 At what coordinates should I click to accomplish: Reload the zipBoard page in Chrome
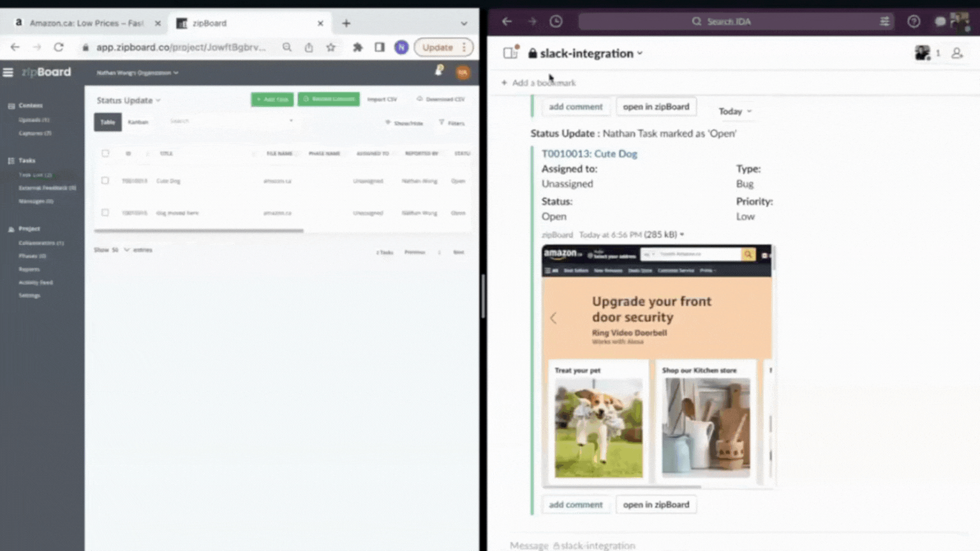59,47
